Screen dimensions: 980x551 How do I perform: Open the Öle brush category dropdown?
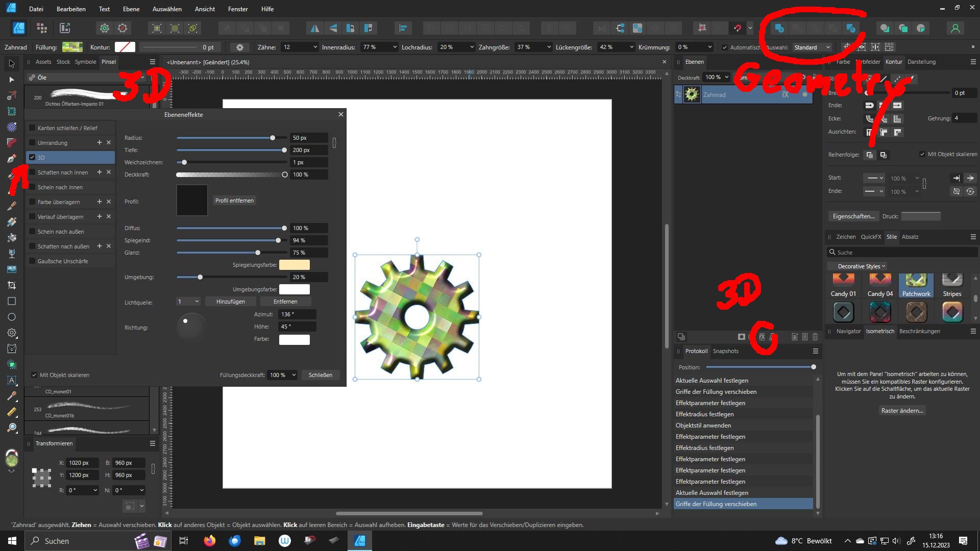[87, 78]
